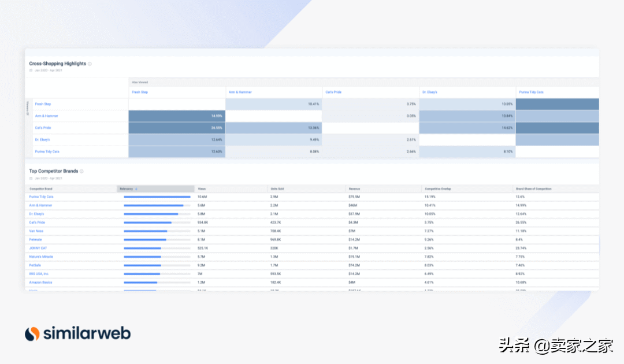Open the Amazon Basics competitor brand link
The height and width of the screenshot is (364, 624).
point(40,283)
